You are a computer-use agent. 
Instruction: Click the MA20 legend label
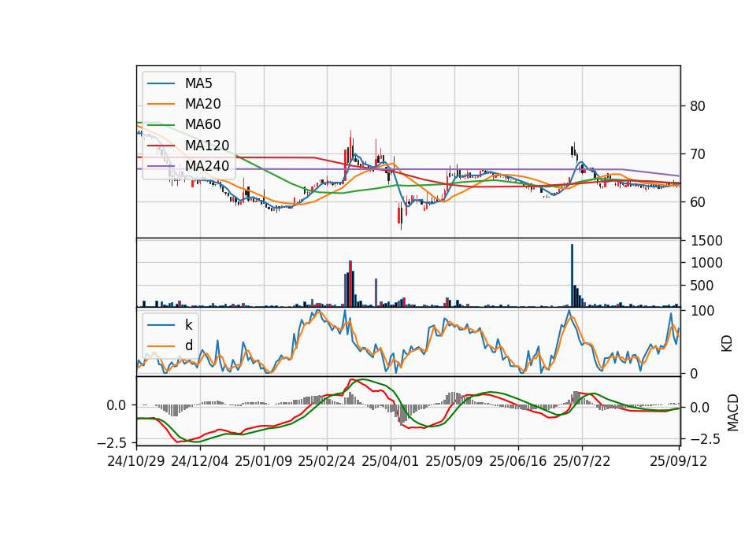click(203, 104)
